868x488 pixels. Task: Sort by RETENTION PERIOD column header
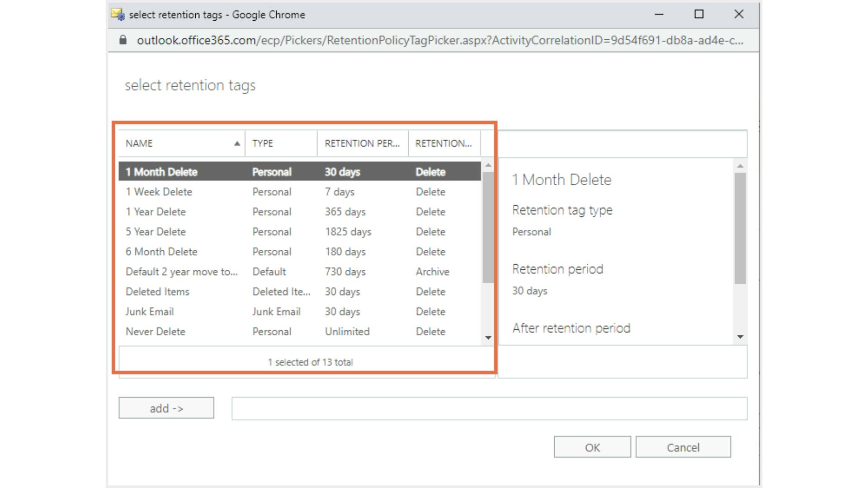362,144
